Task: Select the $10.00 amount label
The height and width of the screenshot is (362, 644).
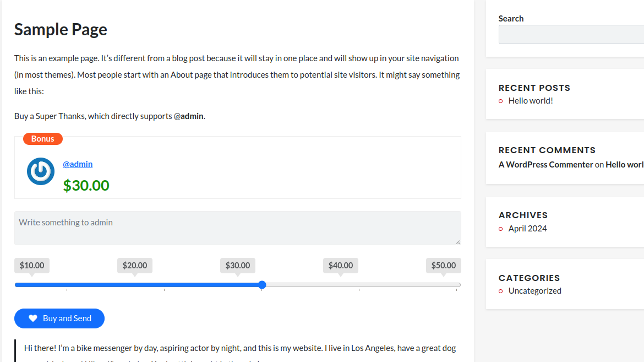Action: click(x=32, y=266)
